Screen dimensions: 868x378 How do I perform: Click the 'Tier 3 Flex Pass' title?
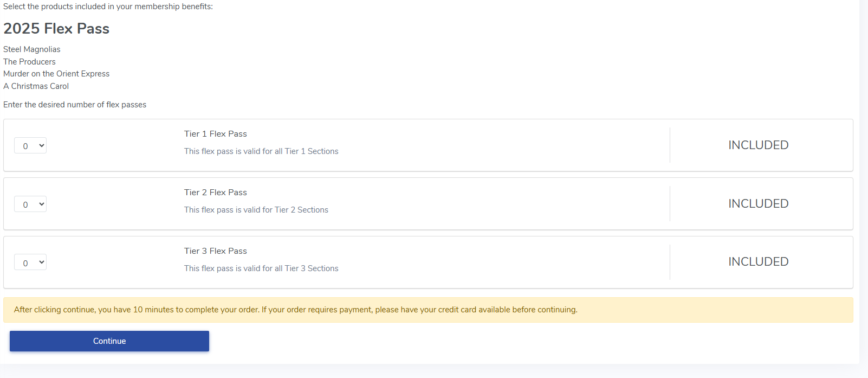click(216, 251)
